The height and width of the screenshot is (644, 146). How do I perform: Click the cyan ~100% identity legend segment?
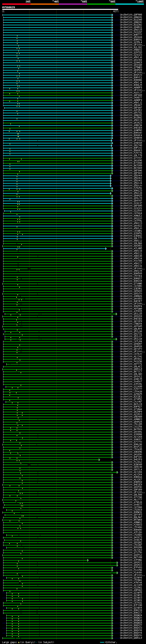(x=130, y=4)
